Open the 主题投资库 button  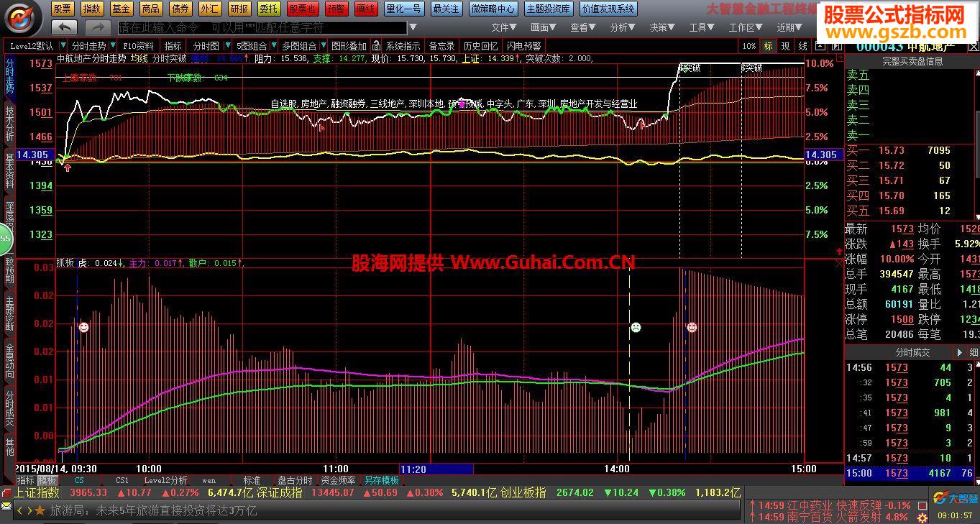pyautogui.click(x=548, y=9)
